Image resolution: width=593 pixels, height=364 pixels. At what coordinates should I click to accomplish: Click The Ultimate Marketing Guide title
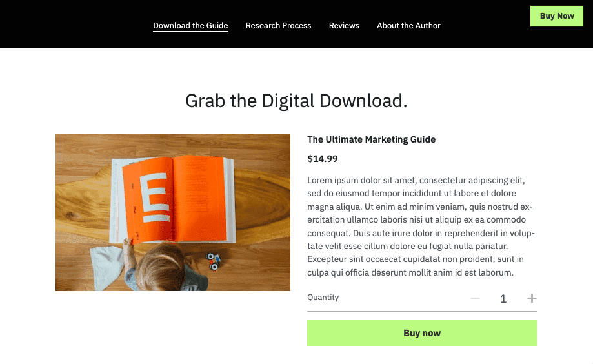pos(372,139)
